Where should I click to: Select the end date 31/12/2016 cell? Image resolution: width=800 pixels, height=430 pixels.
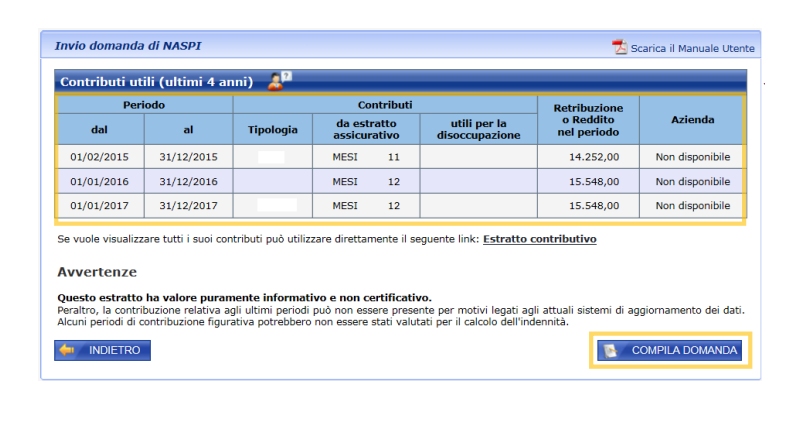pyautogui.click(x=188, y=181)
